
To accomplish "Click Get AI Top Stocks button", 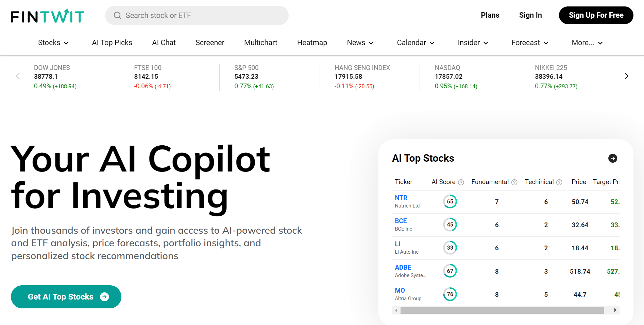I will point(66,297).
